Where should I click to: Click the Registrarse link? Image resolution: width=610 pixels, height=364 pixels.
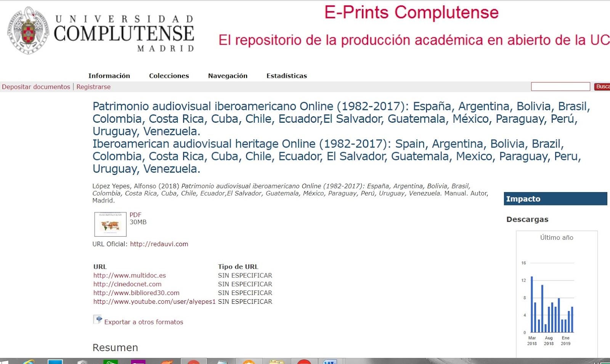[93, 87]
